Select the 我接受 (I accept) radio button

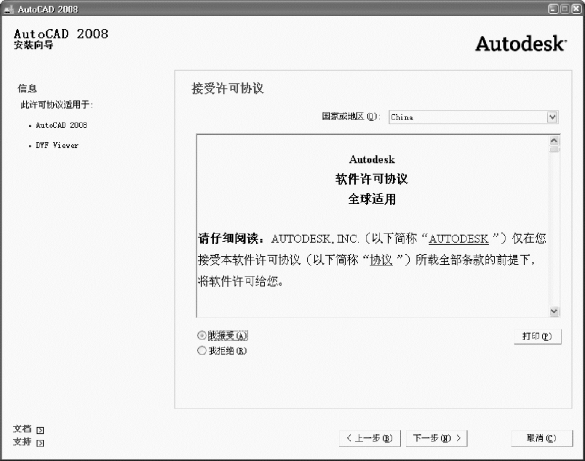(202, 335)
